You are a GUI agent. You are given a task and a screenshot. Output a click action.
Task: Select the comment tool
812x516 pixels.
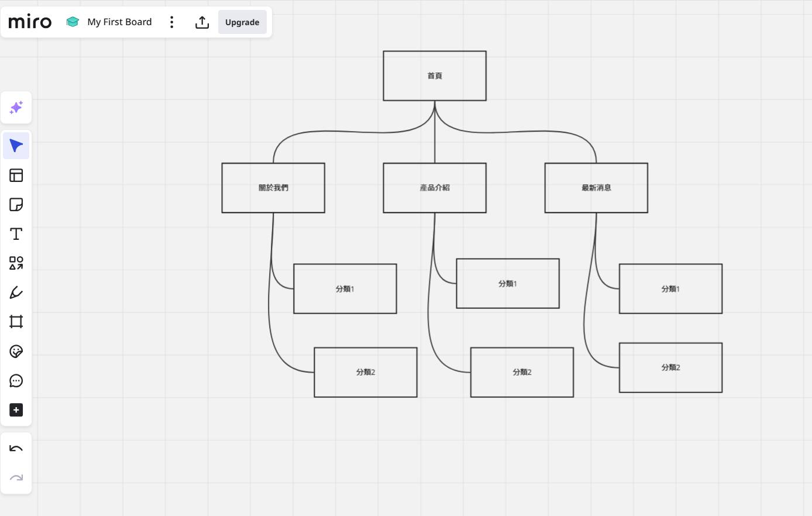pyautogui.click(x=16, y=381)
